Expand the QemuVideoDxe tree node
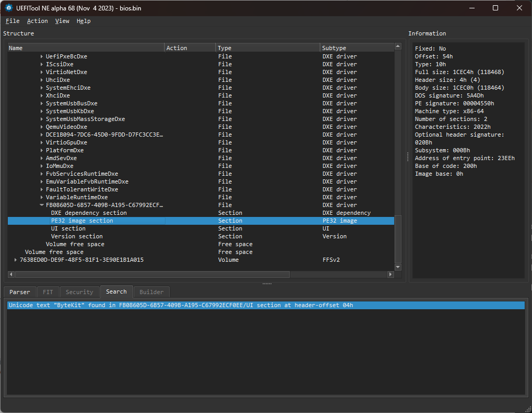The image size is (532, 413). coord(42,127)
